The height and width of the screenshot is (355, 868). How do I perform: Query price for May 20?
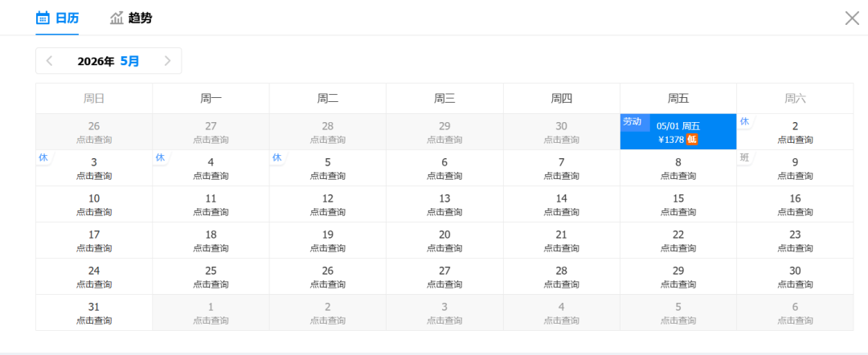(x=444, y=240)
